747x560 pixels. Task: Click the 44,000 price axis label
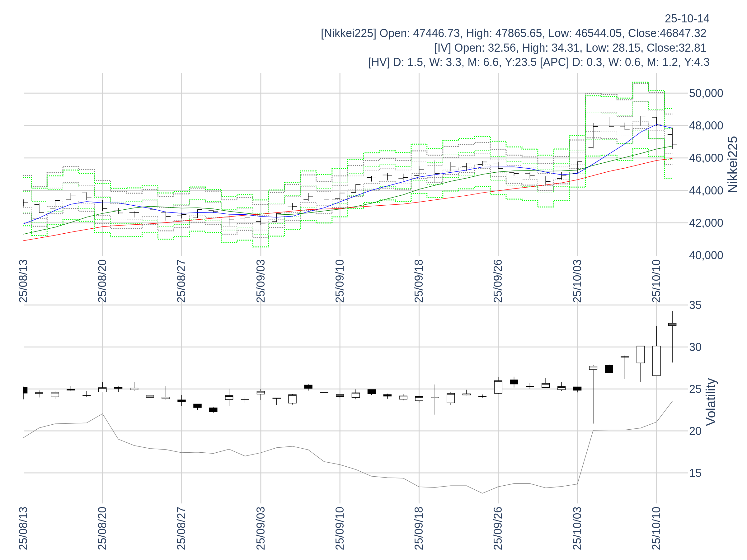706,191
